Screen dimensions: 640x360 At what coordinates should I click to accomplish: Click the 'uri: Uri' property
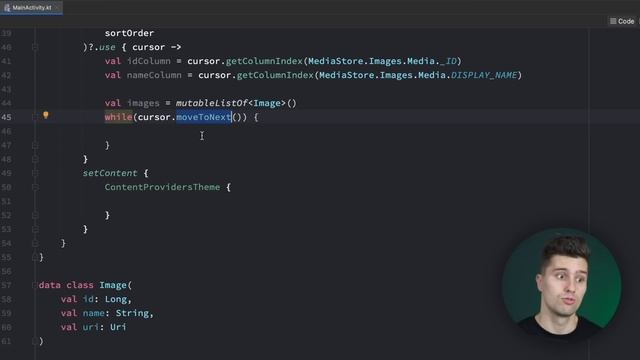(104, 327)
